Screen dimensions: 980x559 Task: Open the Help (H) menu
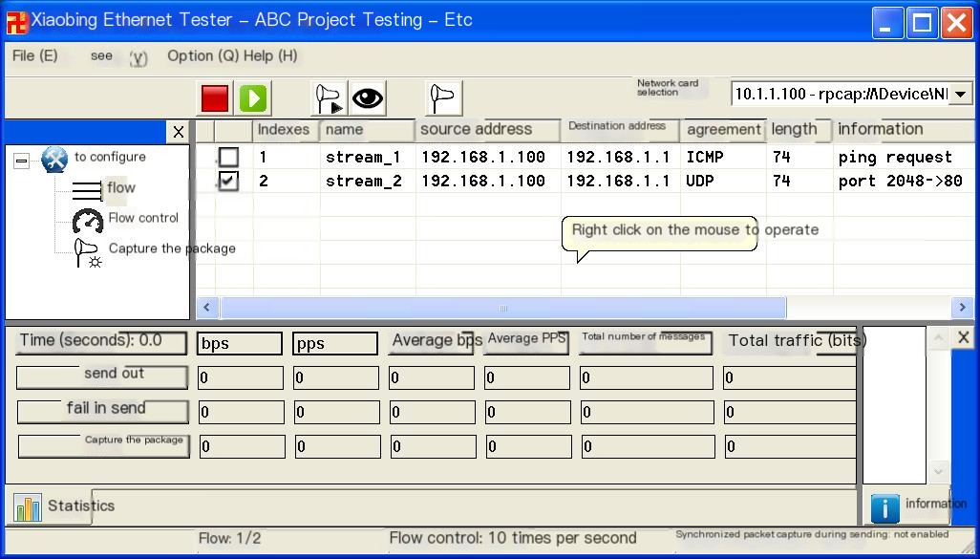click(x=270, y=55)
